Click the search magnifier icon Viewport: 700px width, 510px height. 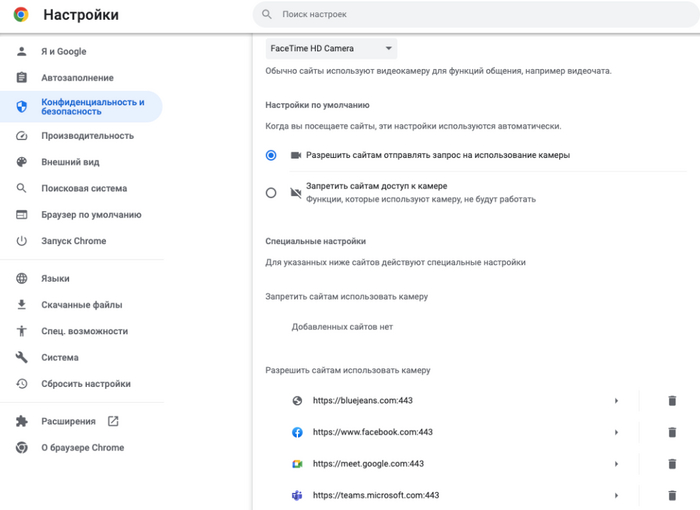[x=267, y=15]
